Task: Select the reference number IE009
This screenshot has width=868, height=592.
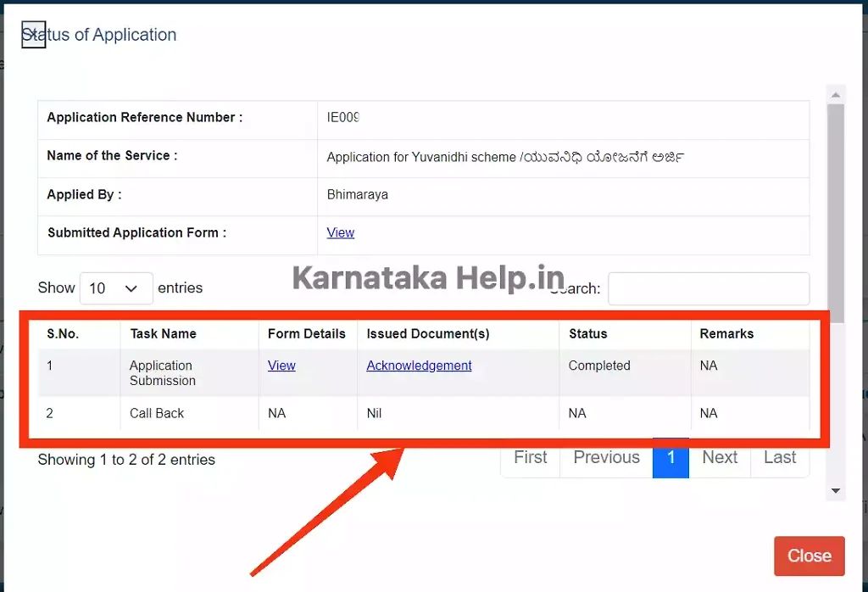Action: 342,117
